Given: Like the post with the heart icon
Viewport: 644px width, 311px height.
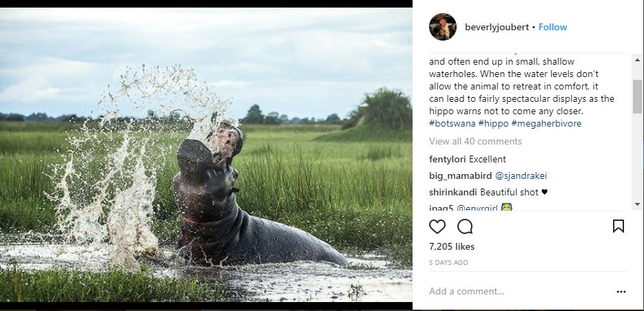Looking at the screenshot, I should click(437, 226).
